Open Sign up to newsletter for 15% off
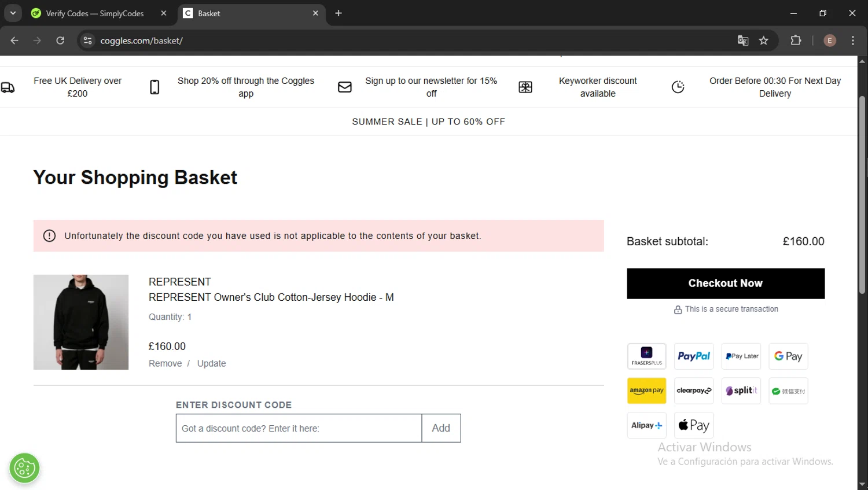868x490 pixels. click(431, 87)
